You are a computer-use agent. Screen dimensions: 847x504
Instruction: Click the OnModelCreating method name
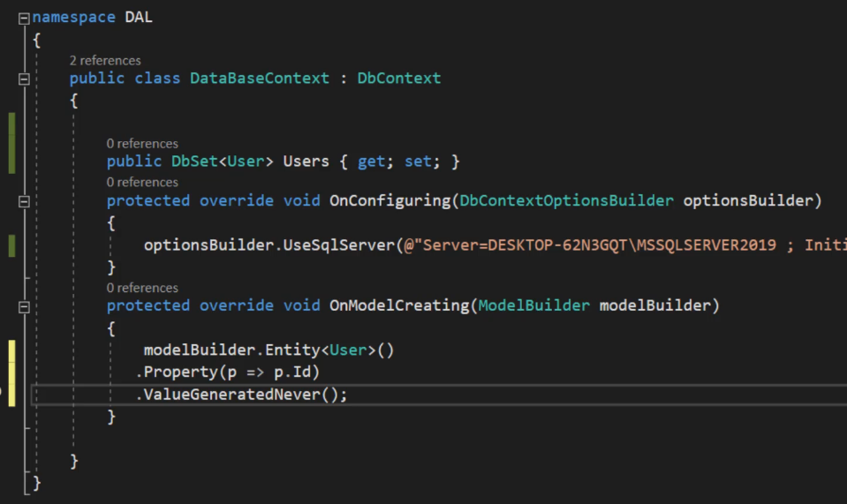(x=399, y=306)
